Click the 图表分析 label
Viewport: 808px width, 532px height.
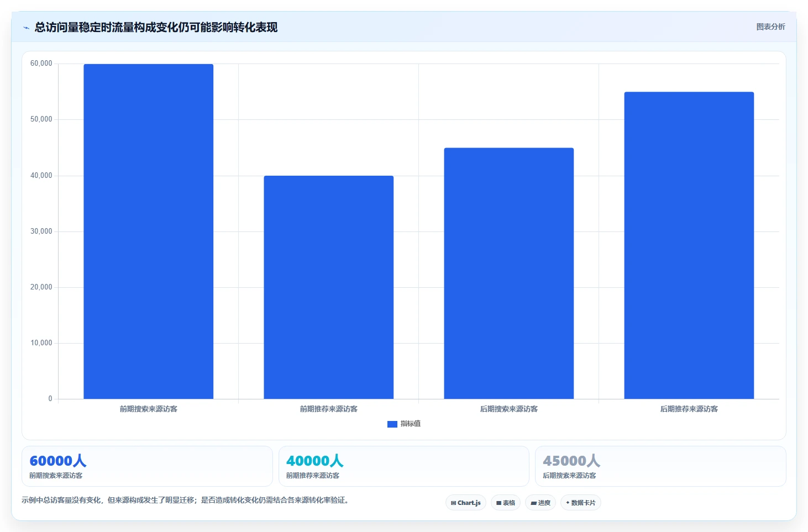[x=770, y=27]
